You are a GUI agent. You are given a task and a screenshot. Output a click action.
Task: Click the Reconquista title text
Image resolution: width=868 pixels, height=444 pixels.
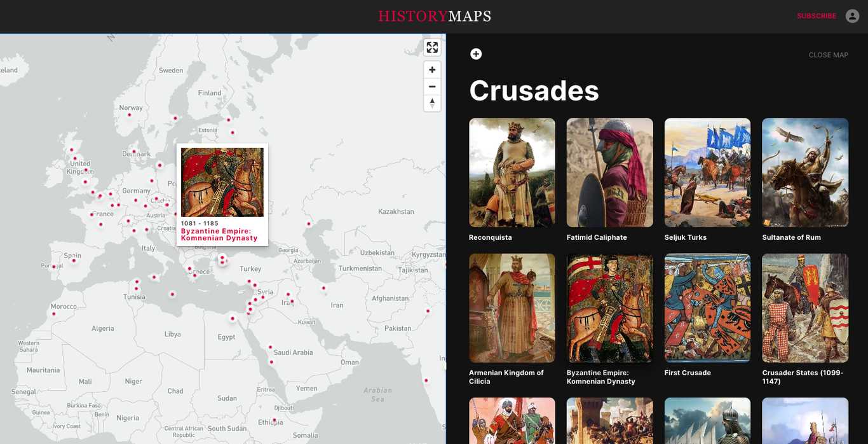point(491,237)
